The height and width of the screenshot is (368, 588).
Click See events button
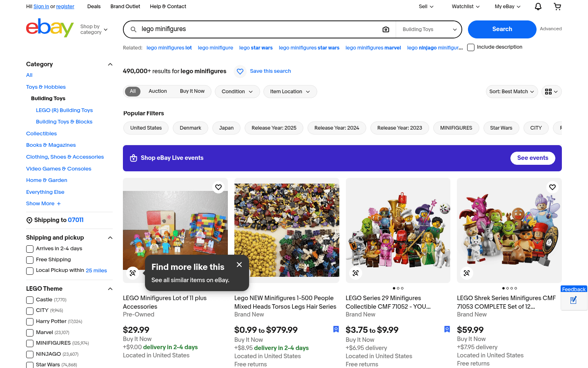(x=532, y=158)
